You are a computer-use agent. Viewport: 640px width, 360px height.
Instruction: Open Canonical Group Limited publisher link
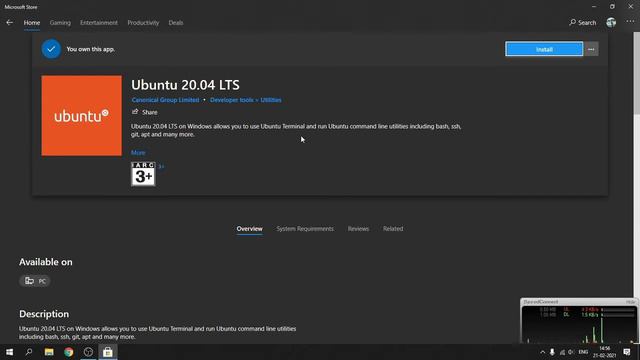click(165, 100)
